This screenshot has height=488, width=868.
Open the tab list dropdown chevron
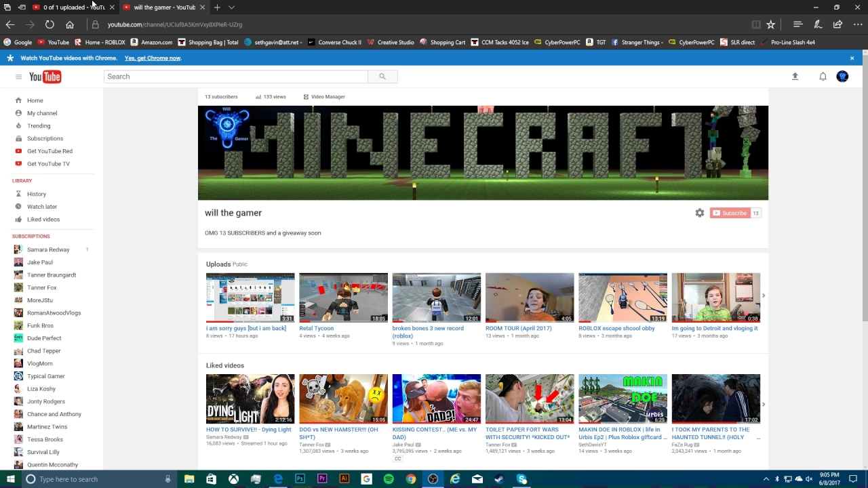pos(231,7)
